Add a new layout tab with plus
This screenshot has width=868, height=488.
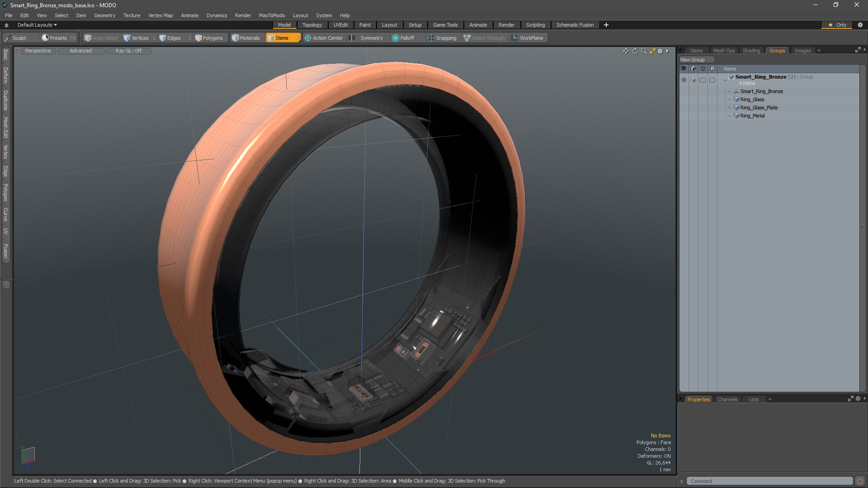tap(606, 25)
